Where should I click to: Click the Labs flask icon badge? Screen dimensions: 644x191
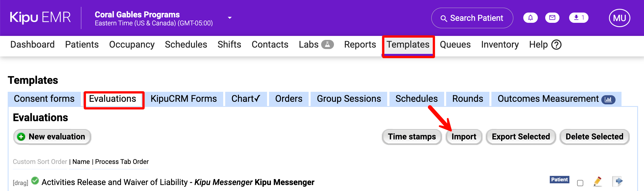click(327, 44)
